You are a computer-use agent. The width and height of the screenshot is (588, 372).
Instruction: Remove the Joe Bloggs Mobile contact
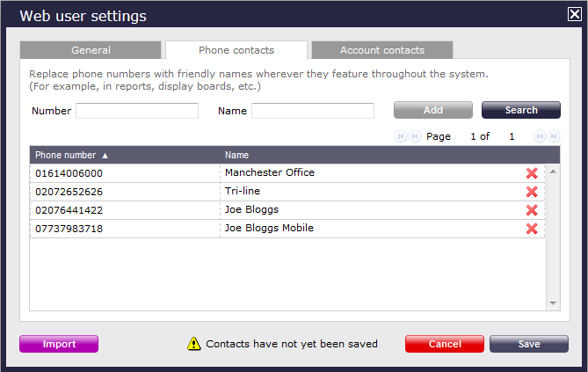531,229
